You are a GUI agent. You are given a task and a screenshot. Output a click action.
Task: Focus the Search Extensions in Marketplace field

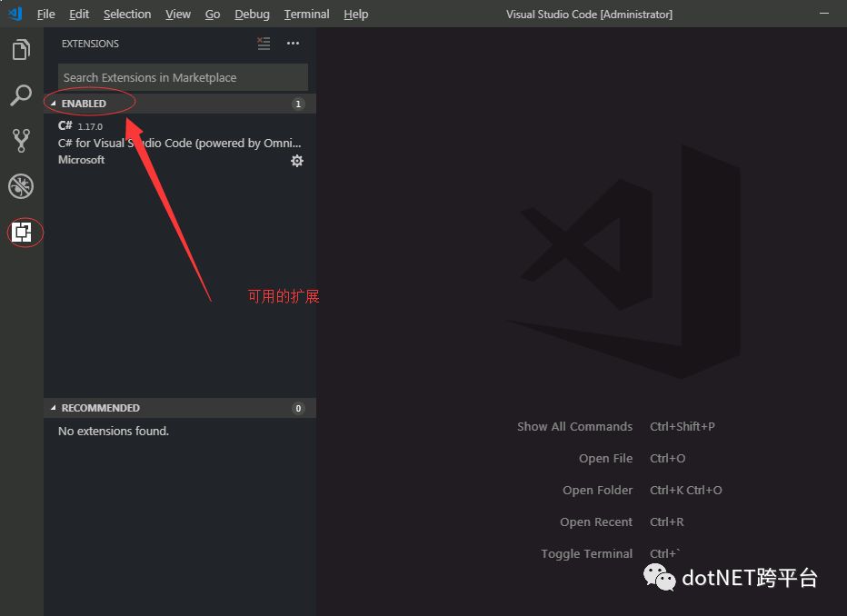click(183, 77)
